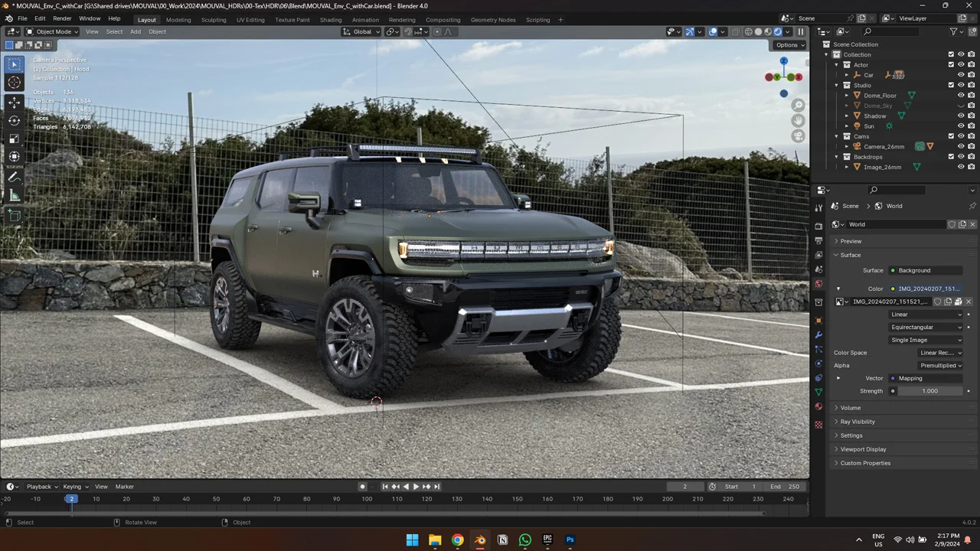Select the Move tool in the left toolbar
This screenshot has width=980, height=551.
coord(14,102)
